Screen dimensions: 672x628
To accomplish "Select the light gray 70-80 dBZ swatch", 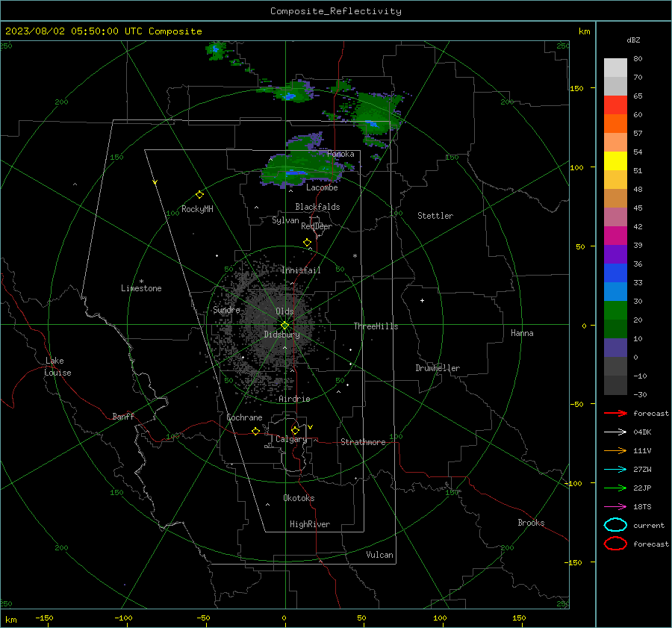I will [615, 68].
